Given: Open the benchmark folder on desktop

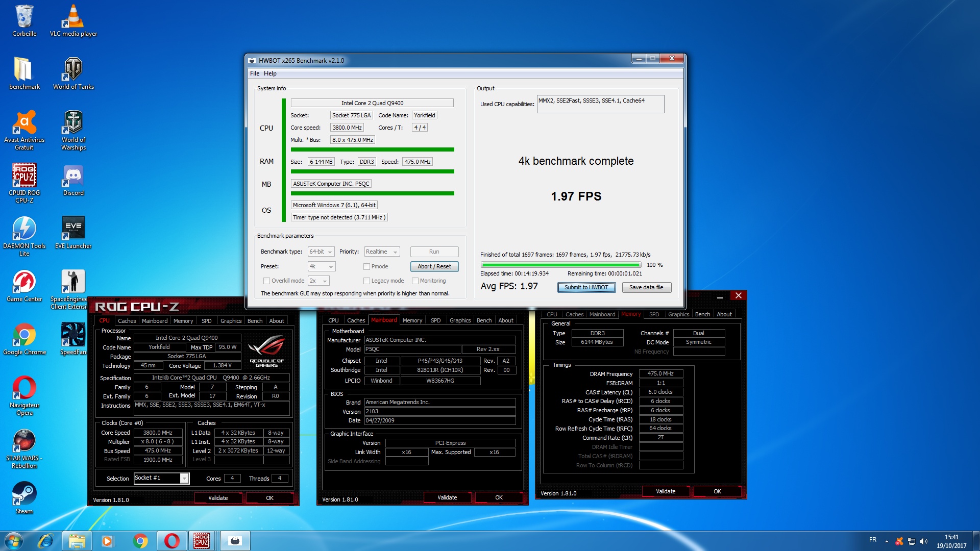Looking at the screenshot, I should click(24, 73).
